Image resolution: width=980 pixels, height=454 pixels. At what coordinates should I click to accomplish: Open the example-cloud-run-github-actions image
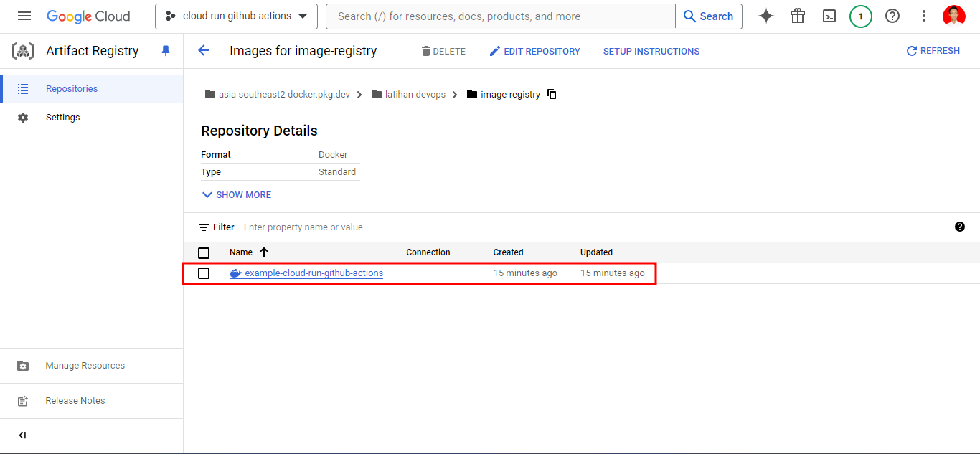[x=313, y=273]
